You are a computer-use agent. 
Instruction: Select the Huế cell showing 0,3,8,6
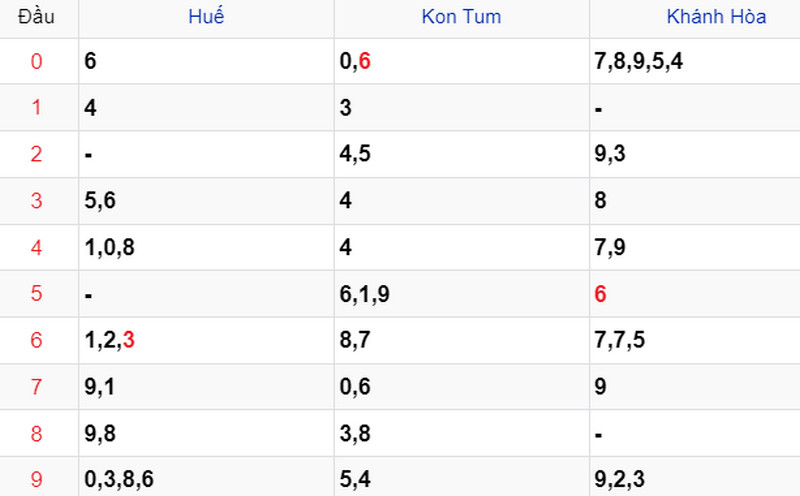[206, 479]
